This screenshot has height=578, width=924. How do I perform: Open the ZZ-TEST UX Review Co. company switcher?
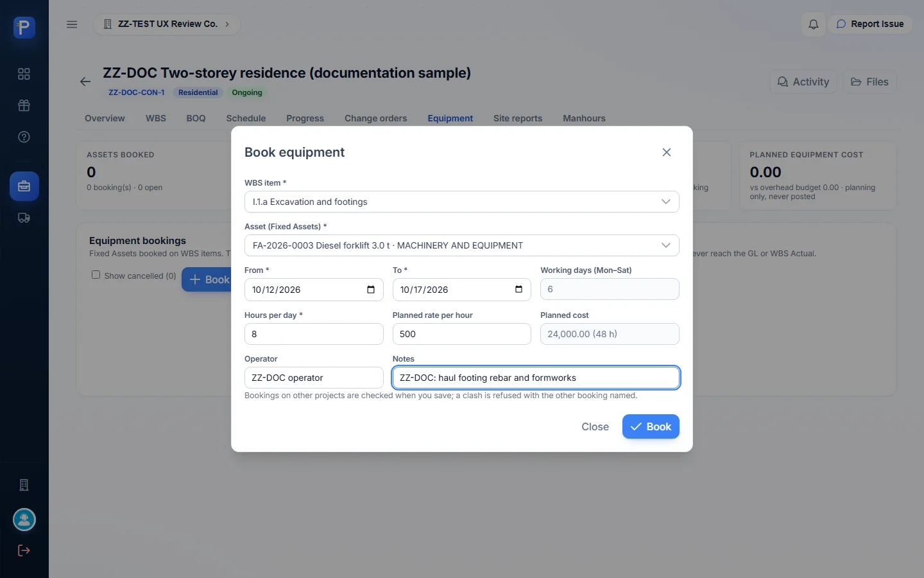(x=167, y=24)
